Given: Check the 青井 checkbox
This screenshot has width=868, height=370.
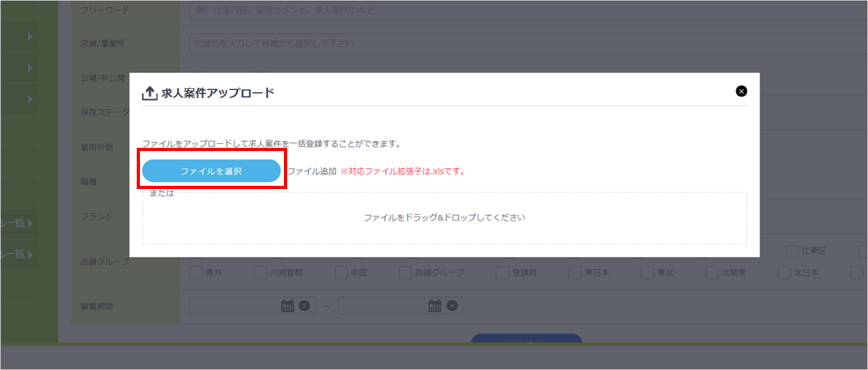Looking at the screenshot, I should coord(197,273).
